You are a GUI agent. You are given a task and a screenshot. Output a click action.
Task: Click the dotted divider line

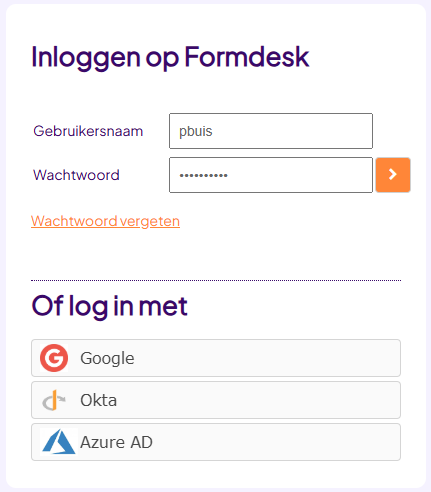point(216,280)
